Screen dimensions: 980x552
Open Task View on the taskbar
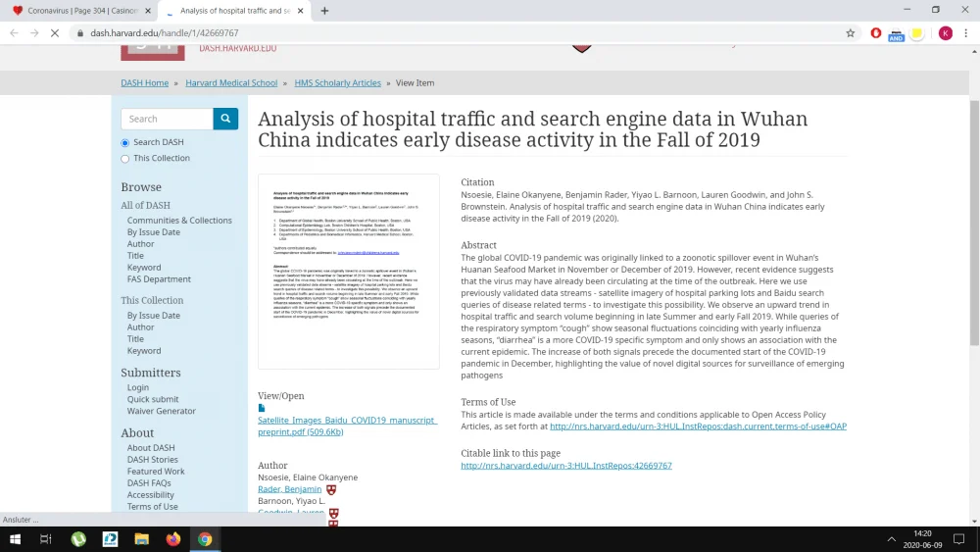pyautogui.click(x=46, y=539)
